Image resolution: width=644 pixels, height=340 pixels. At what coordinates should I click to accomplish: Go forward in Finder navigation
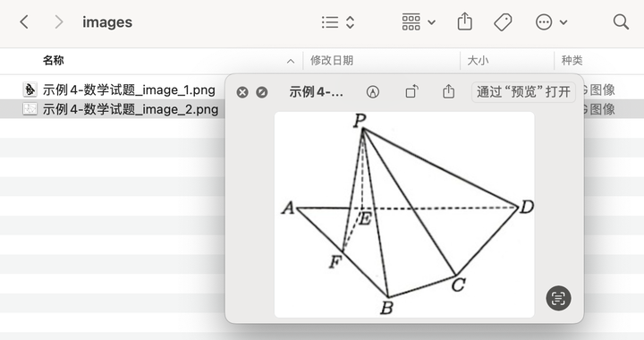click(59, 21)
